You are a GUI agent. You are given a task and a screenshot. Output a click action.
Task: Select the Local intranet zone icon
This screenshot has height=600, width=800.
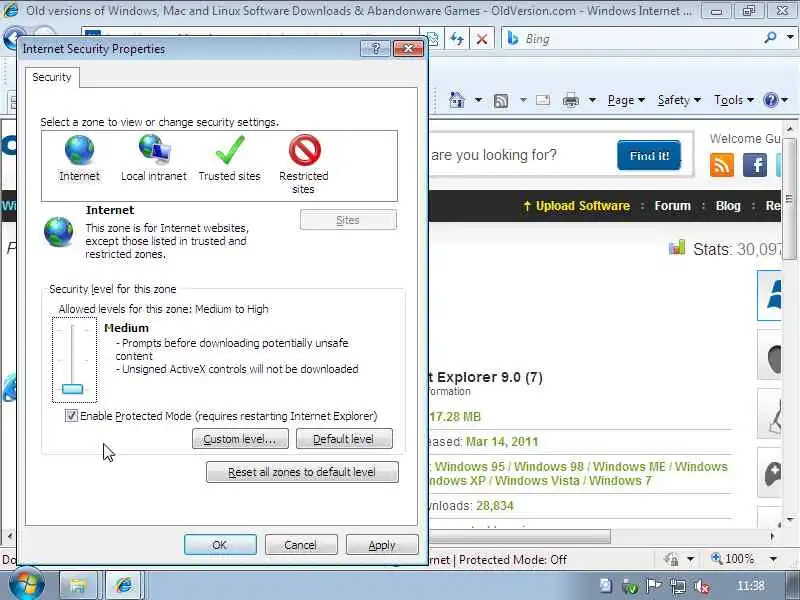(155, 149)
